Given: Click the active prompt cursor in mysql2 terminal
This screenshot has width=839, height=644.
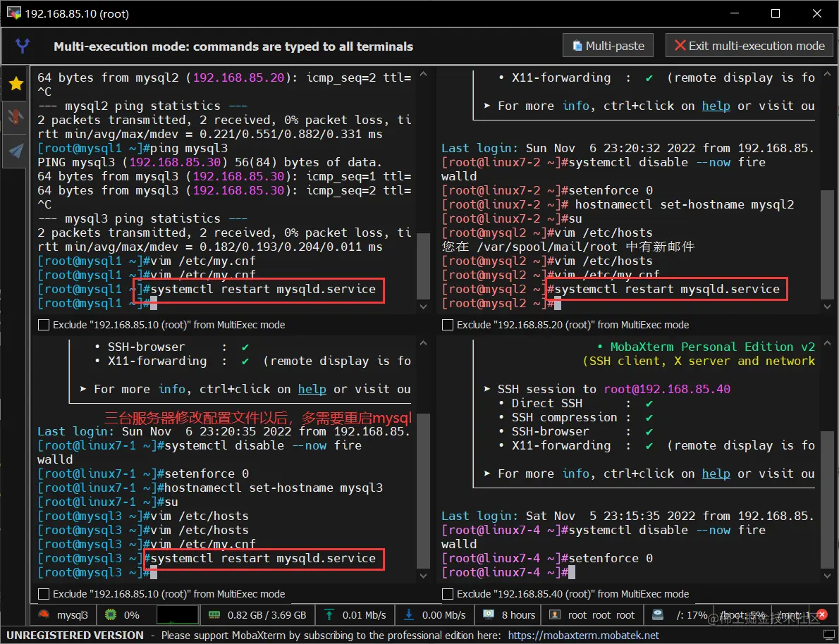Looking at the screenshot, I should pos(558,303).
